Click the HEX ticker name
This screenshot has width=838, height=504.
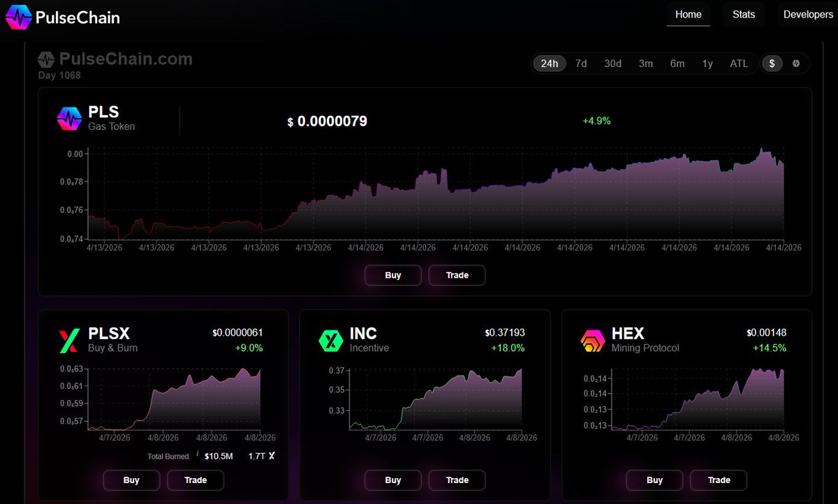pos(628,334)
